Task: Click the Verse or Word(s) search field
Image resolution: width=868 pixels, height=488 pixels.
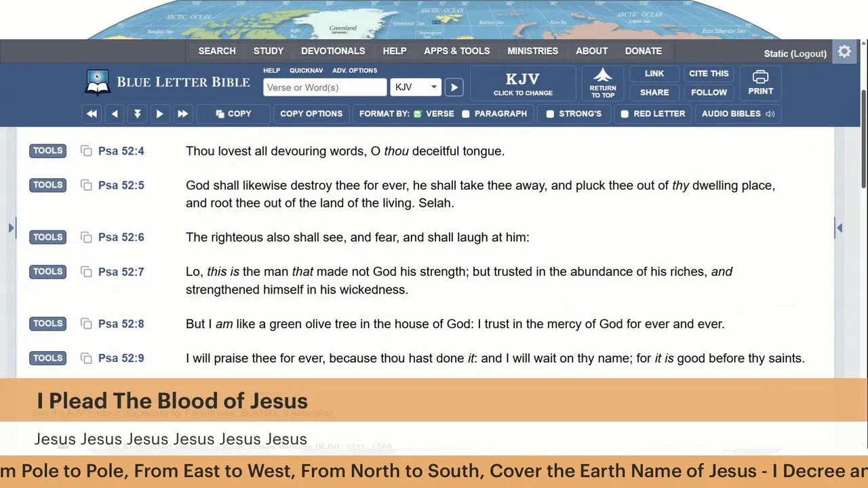Action: [325, 87]
